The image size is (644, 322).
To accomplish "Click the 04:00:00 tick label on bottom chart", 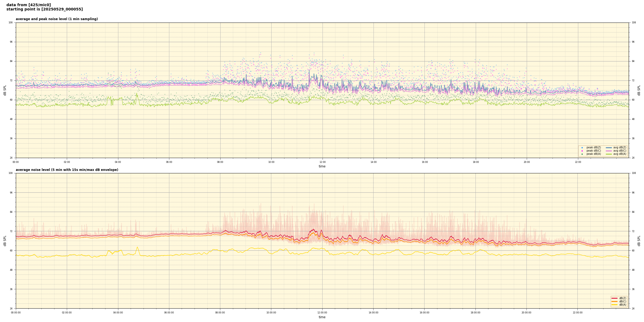I will [118, 313].
